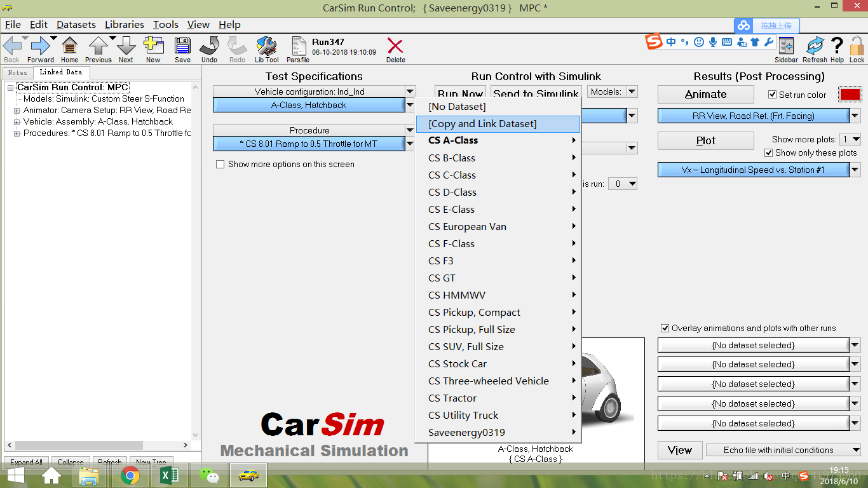868x488 pixels.
Task: Expand the Procedures tree node
Action: (x=17, y=133)
